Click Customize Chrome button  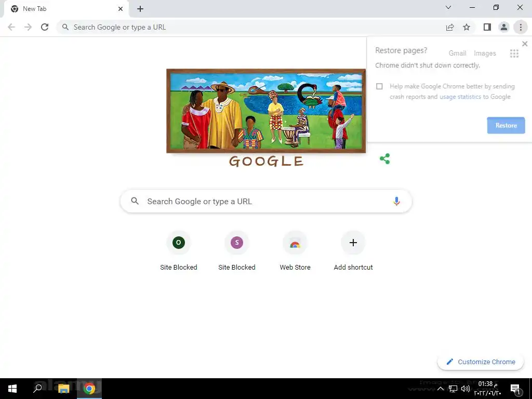481,362
